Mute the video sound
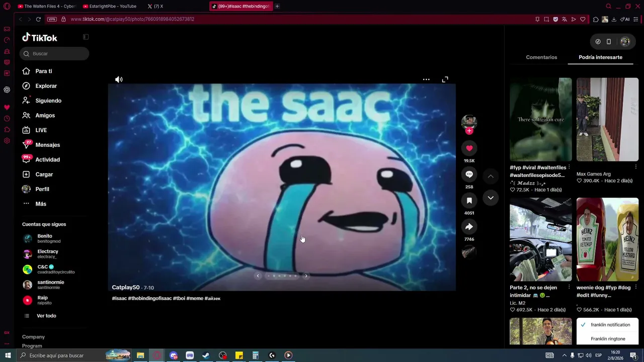This screenshot has width=644, height=362. (119, 79)
